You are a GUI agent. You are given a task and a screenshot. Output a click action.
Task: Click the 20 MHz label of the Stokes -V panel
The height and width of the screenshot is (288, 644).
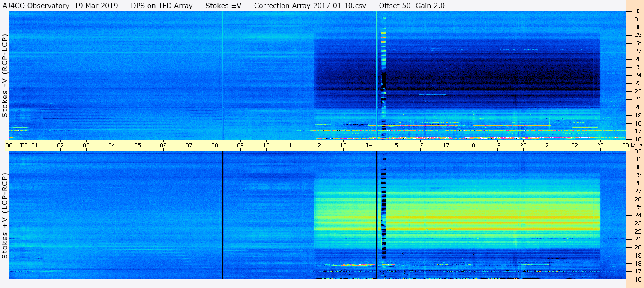[x=638, y=107]
